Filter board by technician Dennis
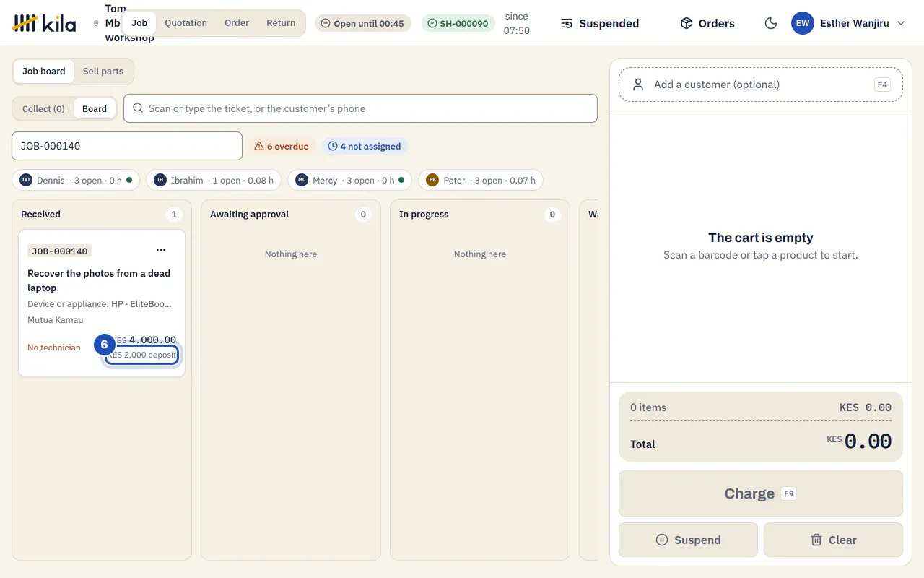 (x=76, y=181)
